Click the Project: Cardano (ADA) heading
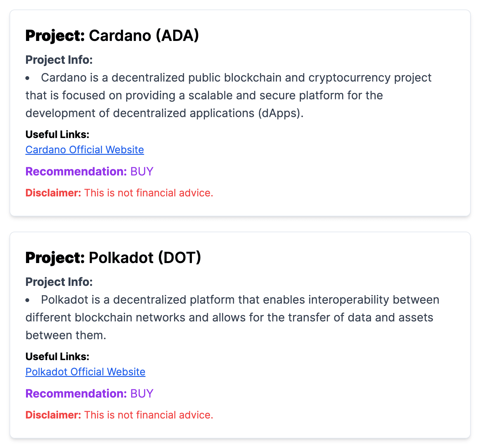This screenshot has height=448, width=479. click(112, 36)
